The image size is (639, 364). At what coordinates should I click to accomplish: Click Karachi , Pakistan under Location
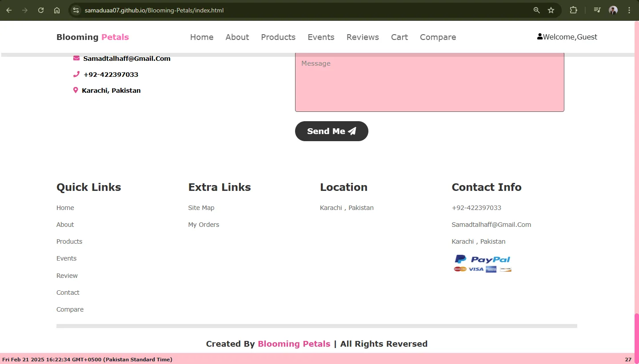pos(347,208)
